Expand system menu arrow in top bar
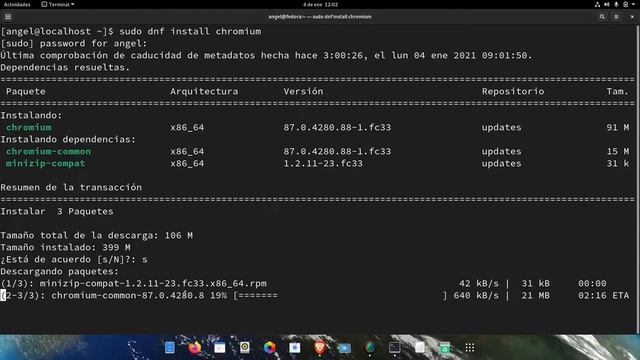The image size is (640, 360). tap(633, 4)
